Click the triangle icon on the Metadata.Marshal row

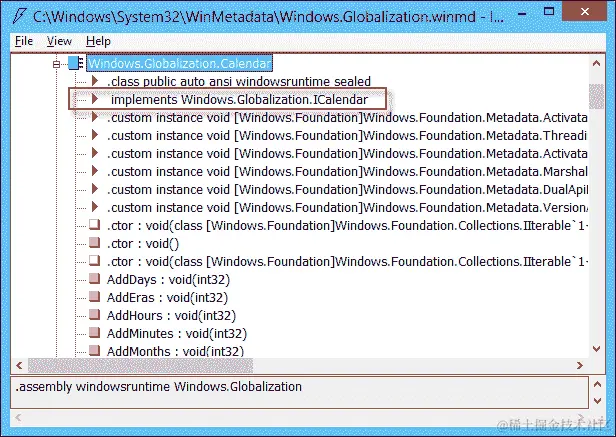(x=95, y=171)
